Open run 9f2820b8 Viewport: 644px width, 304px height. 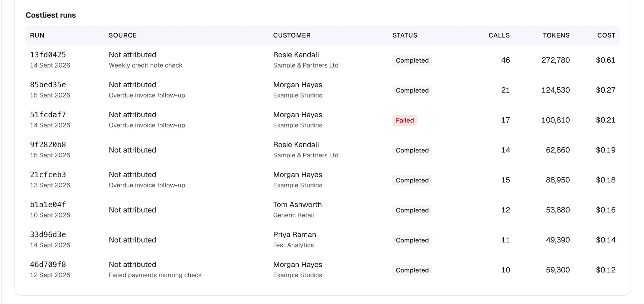point(48,145)
